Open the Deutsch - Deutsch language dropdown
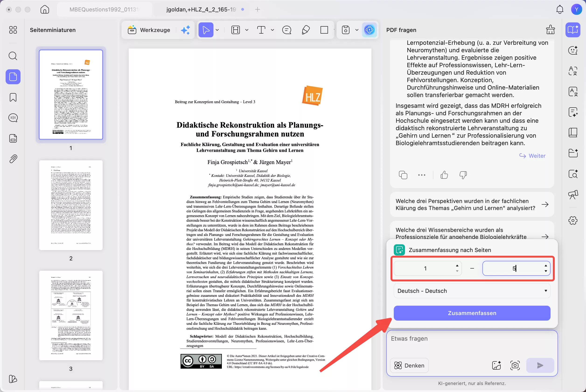This screenshot has height=392, width=586. coord(472,291)
